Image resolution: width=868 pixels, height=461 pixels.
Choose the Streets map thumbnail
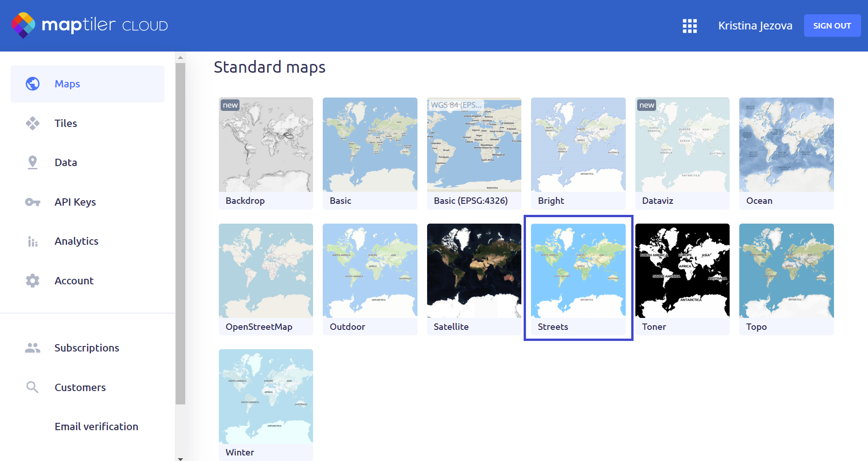578,271
